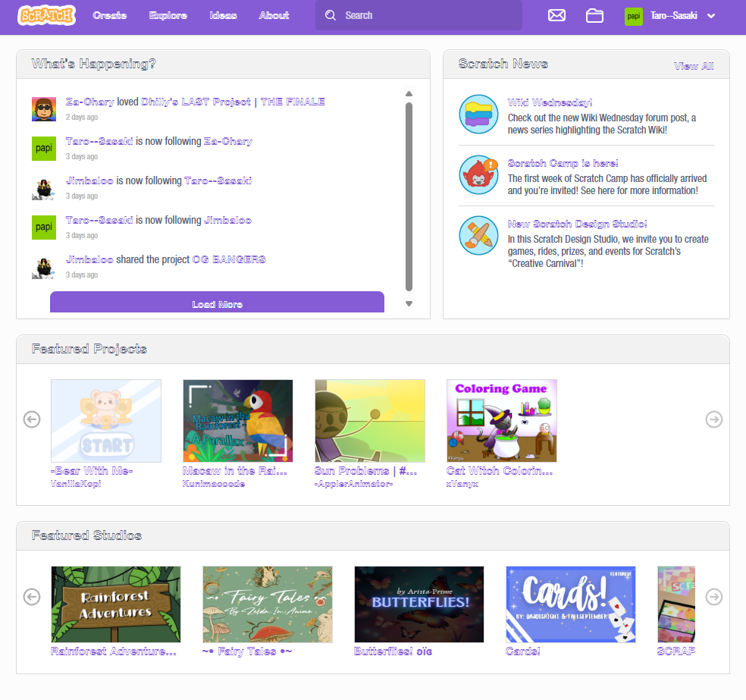Open the Rainforest Adventures studio thumbnail
The width and height of the screenshot is (746, 700).
115,604
